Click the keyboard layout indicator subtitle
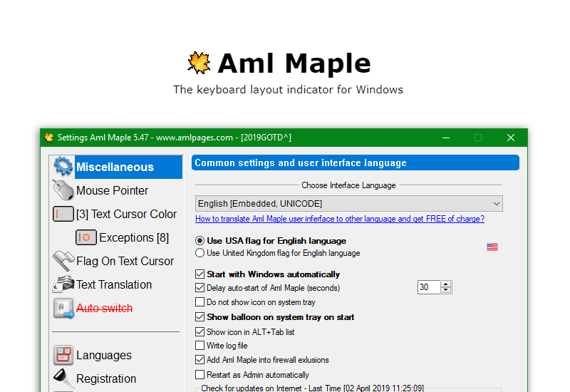 [x=289, y=90]
